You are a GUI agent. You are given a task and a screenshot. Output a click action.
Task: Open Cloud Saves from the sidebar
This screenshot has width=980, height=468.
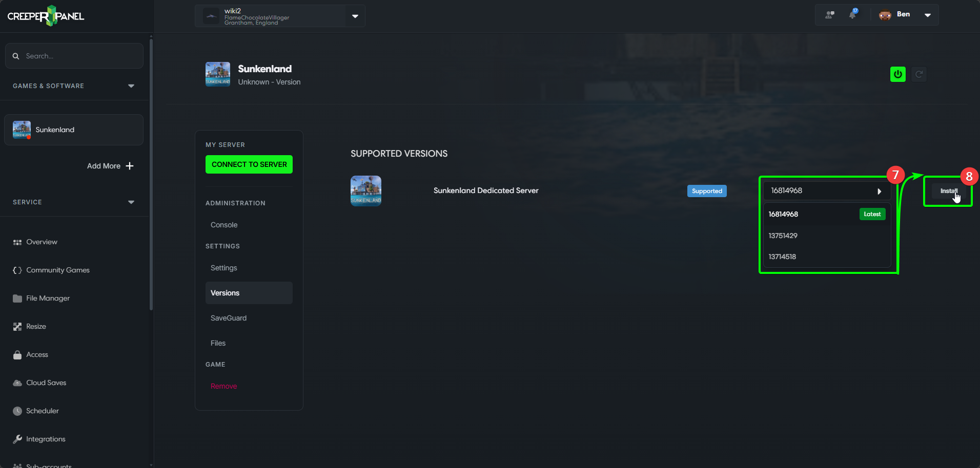coord(17,382)
